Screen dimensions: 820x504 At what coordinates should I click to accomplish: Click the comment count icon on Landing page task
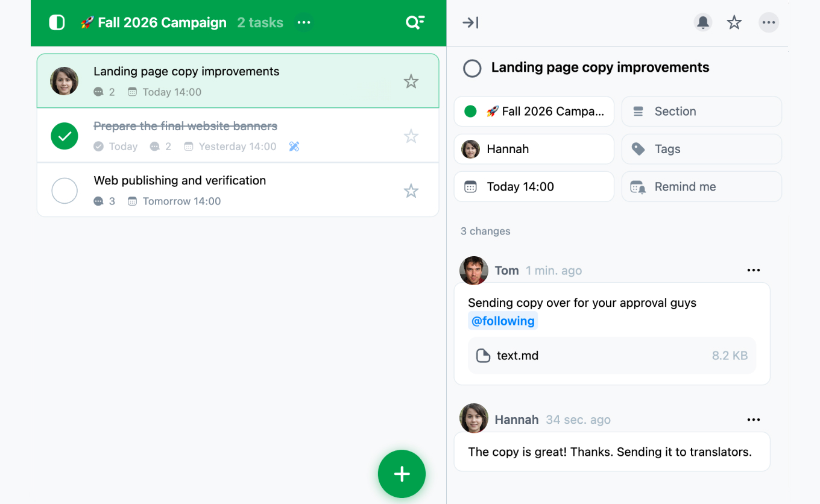pos(99,92)
